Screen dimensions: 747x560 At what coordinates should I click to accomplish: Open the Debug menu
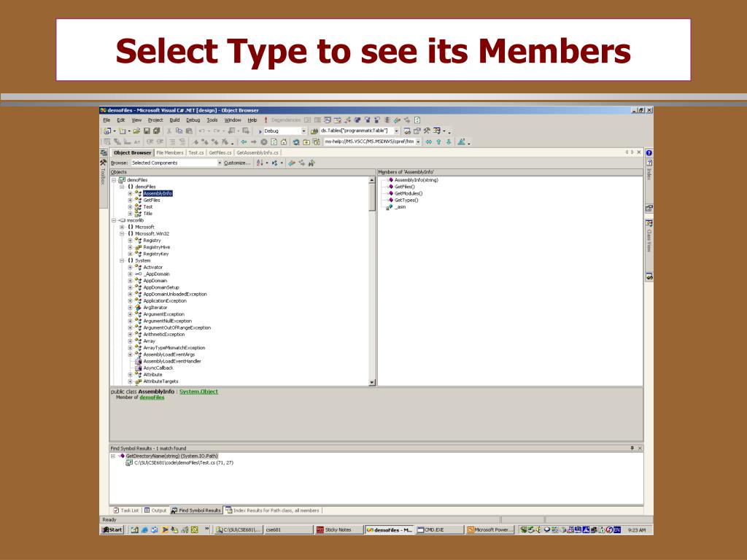(x=193, y=120)
